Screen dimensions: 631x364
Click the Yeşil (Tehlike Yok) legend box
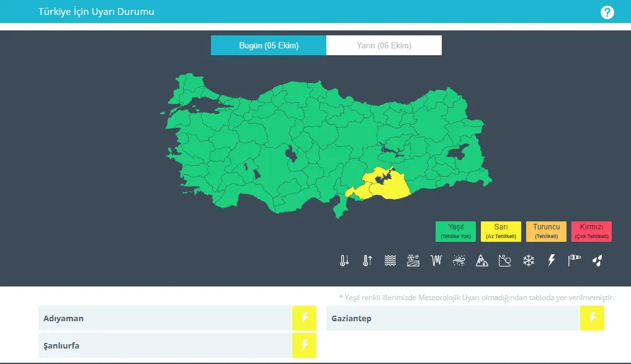click(455, 232)
